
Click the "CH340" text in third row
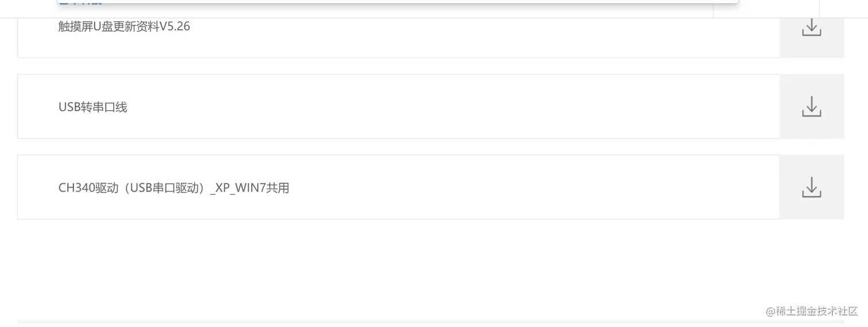click(74, 188)
